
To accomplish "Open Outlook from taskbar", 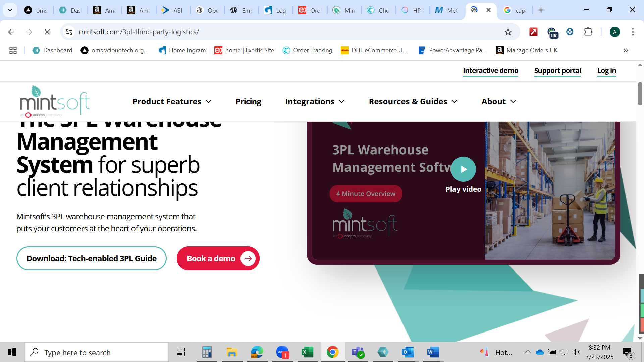I will point(408,352).
